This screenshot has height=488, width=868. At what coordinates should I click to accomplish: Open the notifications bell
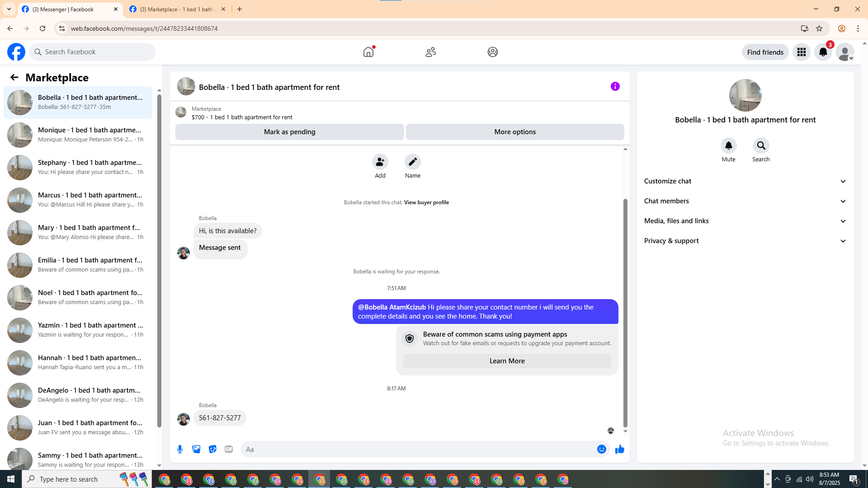click(823, 52)
